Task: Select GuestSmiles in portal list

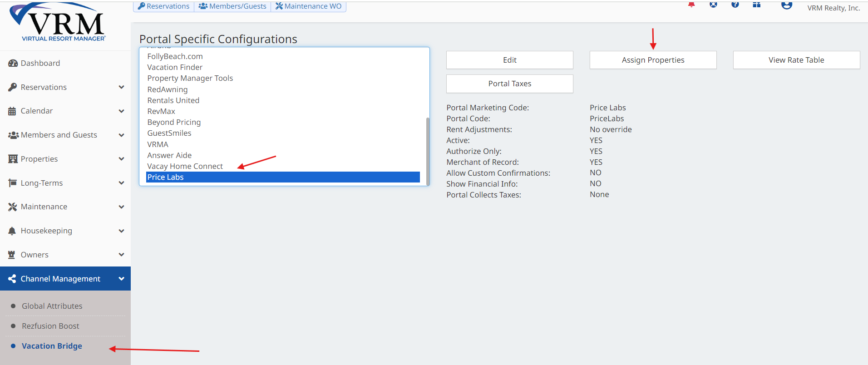Action: (283, 133)
